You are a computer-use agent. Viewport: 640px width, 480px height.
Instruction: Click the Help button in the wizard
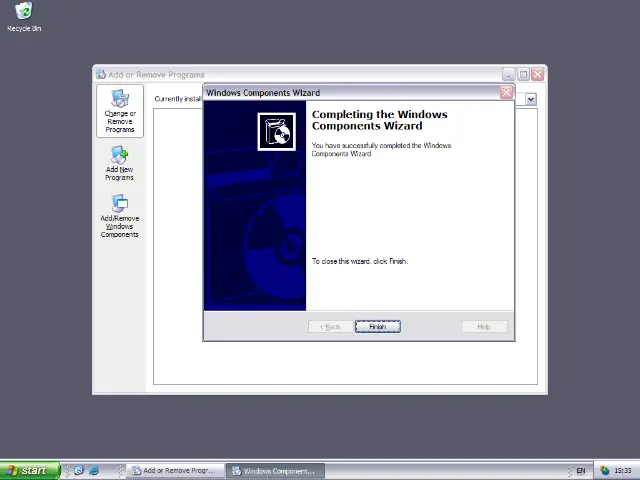[484, 327]
